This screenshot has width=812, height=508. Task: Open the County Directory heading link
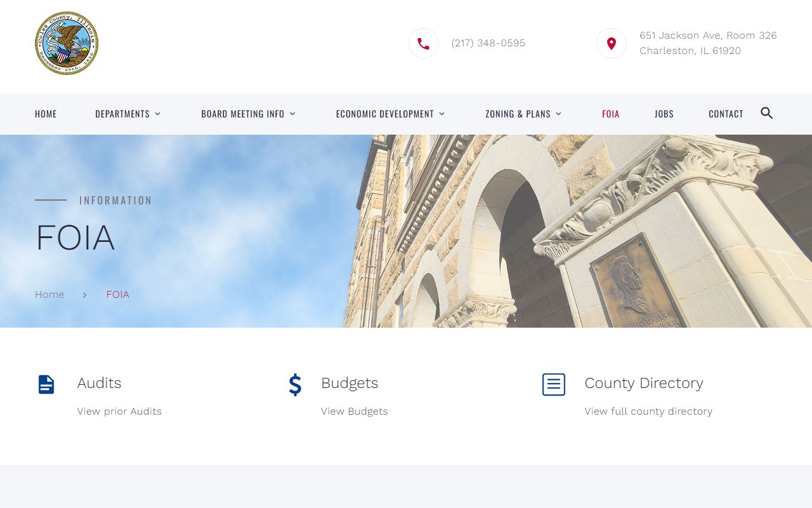[x=644, y=383]
